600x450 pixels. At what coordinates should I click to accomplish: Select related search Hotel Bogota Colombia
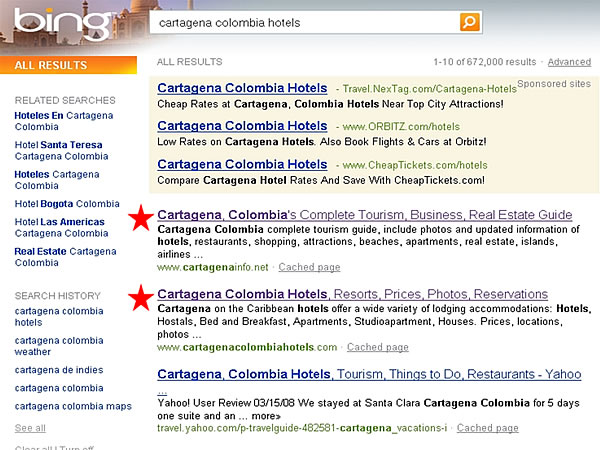[x=67, y=204]
